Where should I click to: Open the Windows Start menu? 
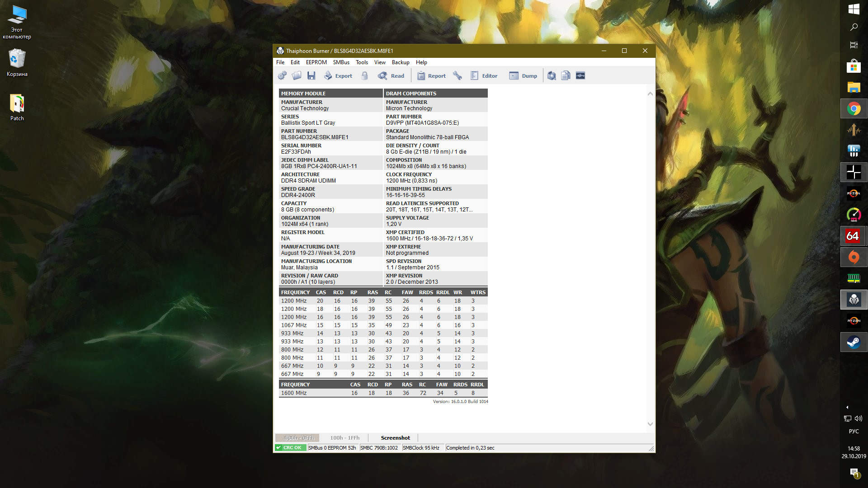click(x=854, y=9)
